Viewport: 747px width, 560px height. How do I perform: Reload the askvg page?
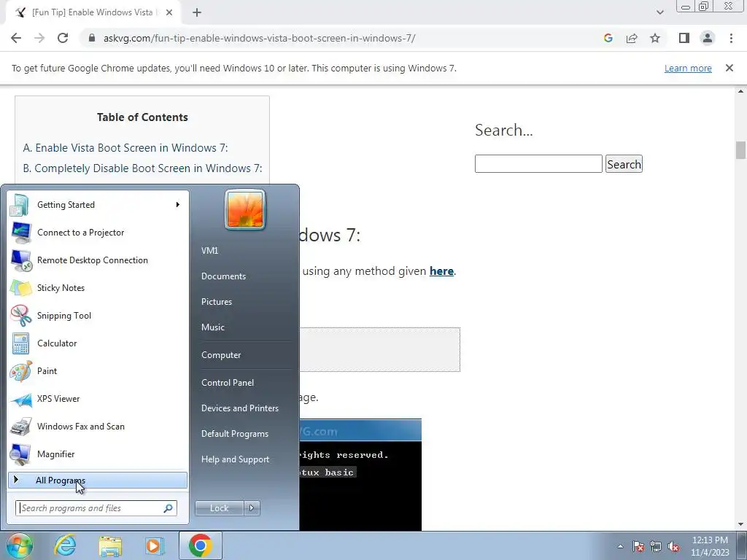pos(63,38)
